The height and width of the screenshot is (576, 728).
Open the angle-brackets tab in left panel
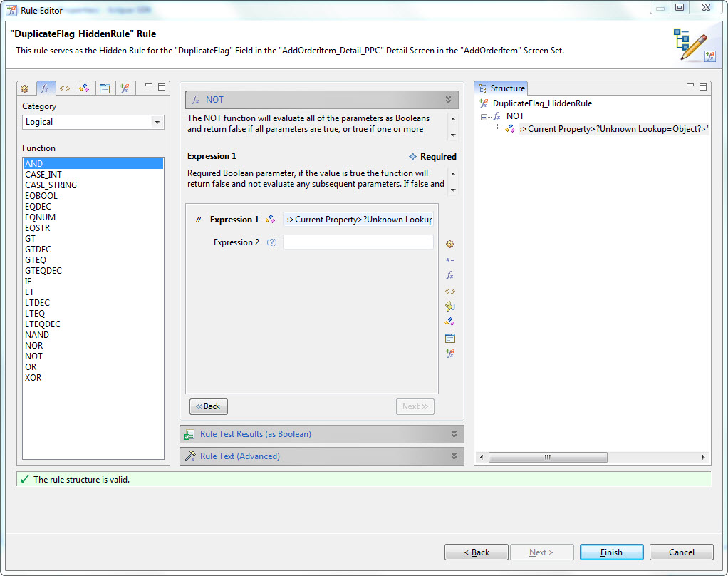(x=65, y=88)
